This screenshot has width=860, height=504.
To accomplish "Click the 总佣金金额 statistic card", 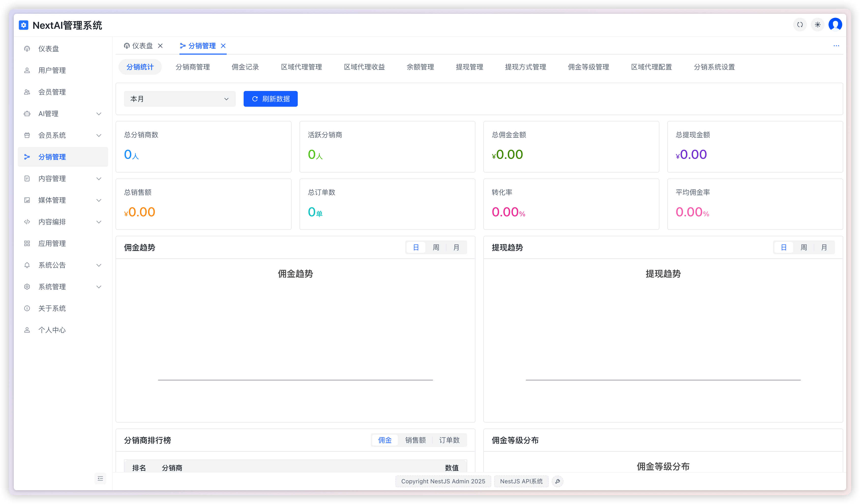I will click(x=571, y=147).
